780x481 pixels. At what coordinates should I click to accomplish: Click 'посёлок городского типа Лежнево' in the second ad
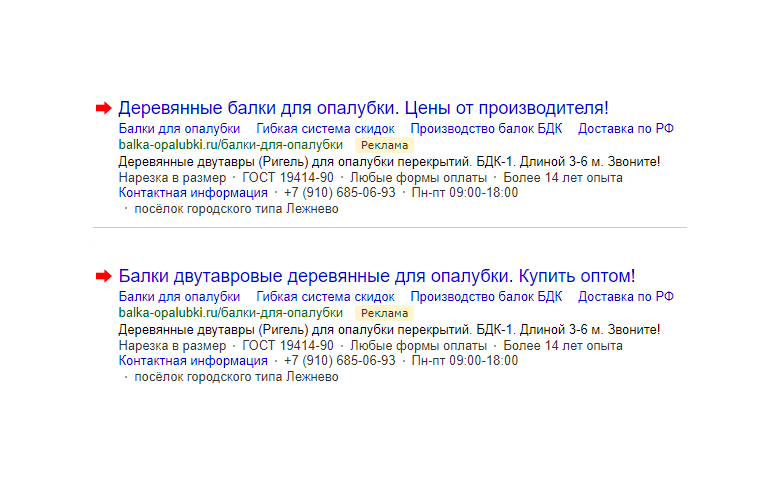point(236,377)
